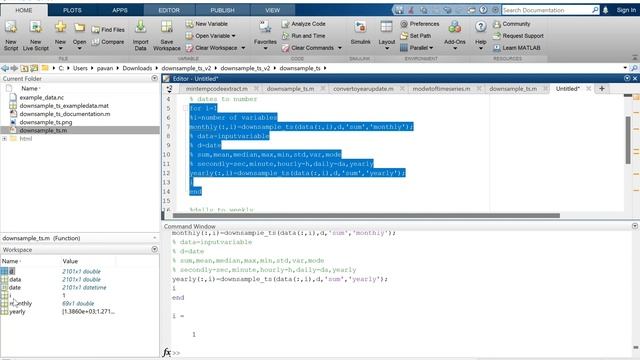Click Set Path button
Screen dimensions: 640x360
pos(416,36)
